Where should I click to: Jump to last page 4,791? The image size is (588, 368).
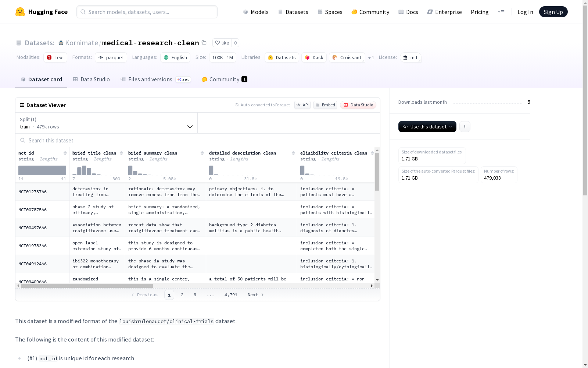(x=231, y=295)
